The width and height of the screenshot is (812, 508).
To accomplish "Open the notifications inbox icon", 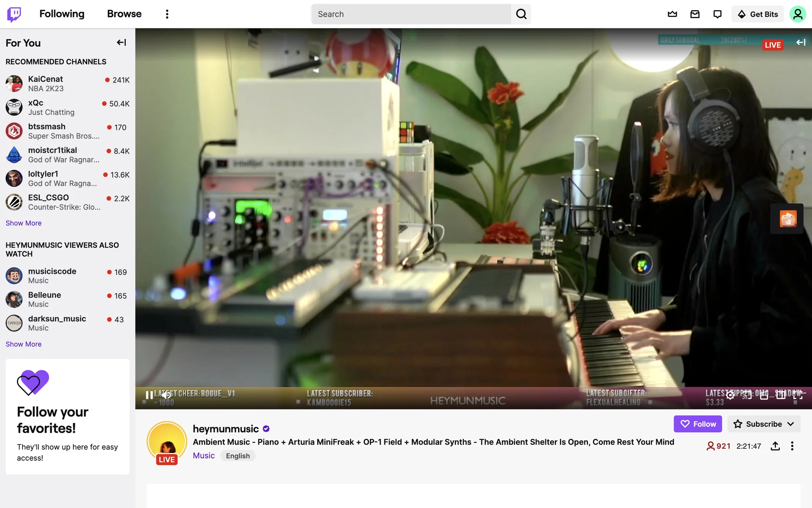I will pyautogui.click(x=695, y=14).
